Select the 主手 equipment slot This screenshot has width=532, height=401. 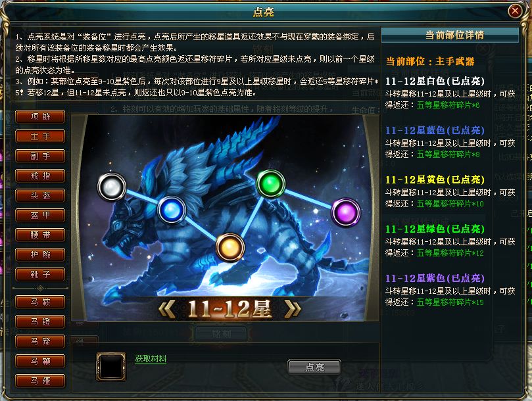[x=40, y=136]
